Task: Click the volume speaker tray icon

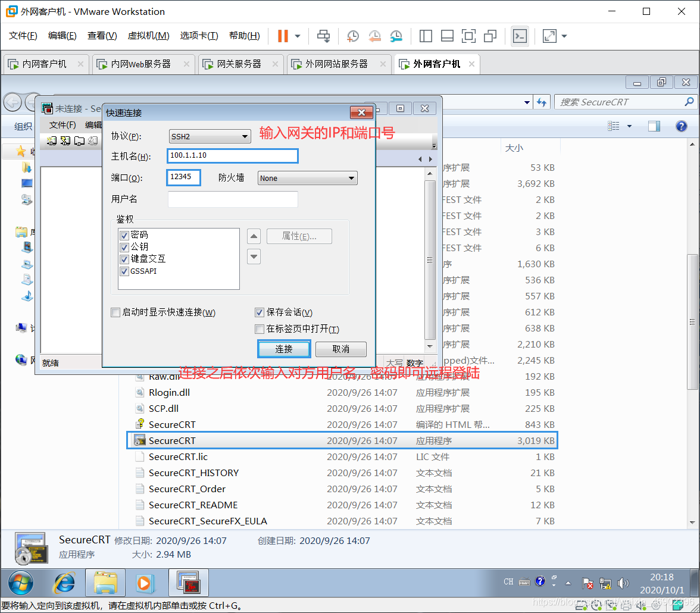Action: (623, 583)
